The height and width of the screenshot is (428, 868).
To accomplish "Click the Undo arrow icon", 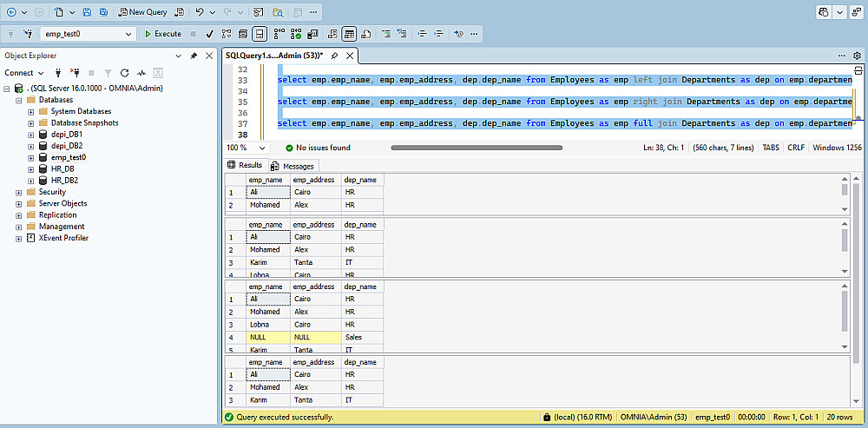I will click(200, 12).
